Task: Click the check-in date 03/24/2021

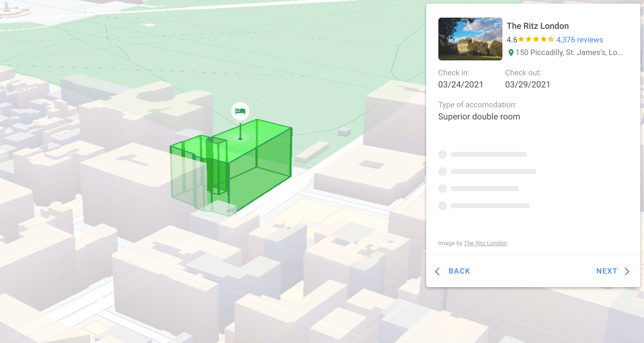Action: tap(460, 85)
